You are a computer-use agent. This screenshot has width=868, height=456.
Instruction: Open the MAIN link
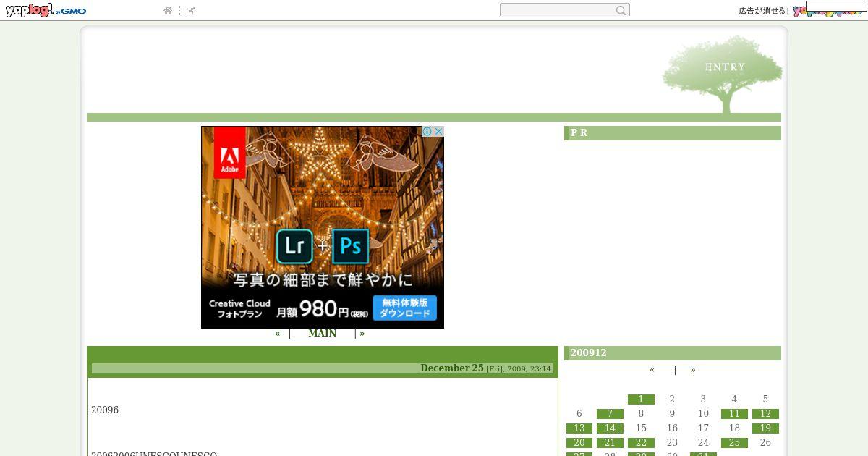click(322, 334)
